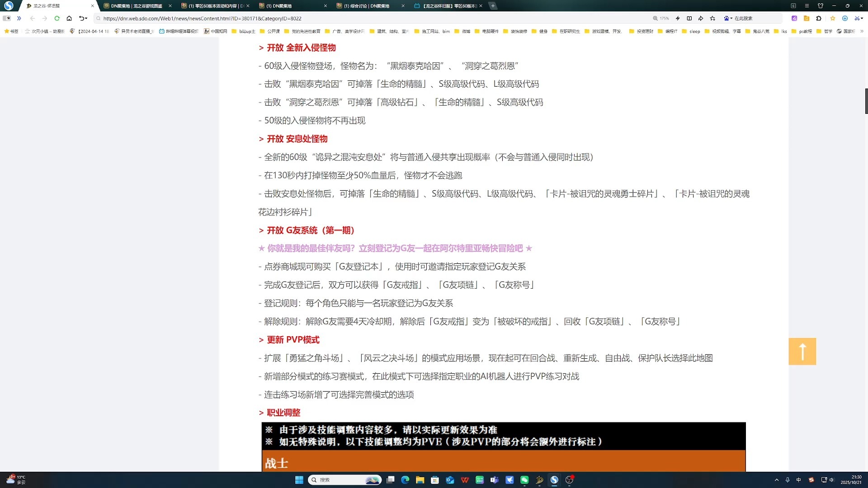Click the taskbar search box
The width and height of the screenshot is (868, 488).
345,480
